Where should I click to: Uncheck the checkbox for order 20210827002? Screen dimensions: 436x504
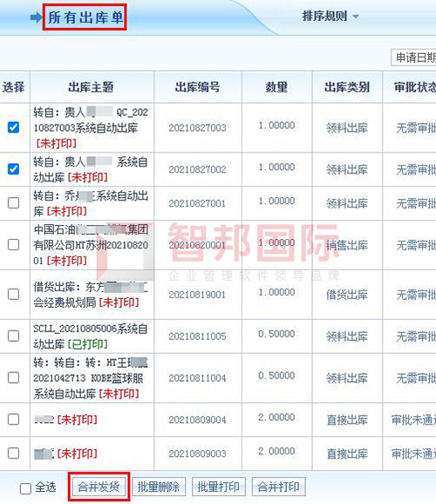[x=13, y=169]
